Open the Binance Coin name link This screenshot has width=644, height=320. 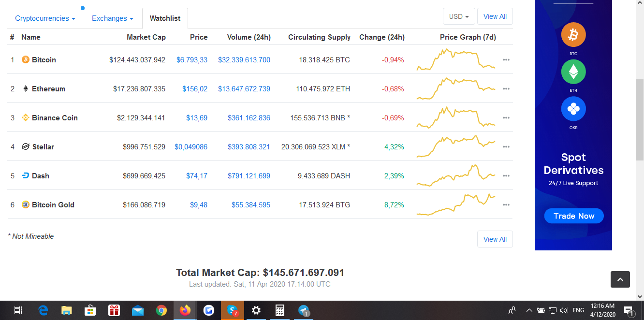55,118
